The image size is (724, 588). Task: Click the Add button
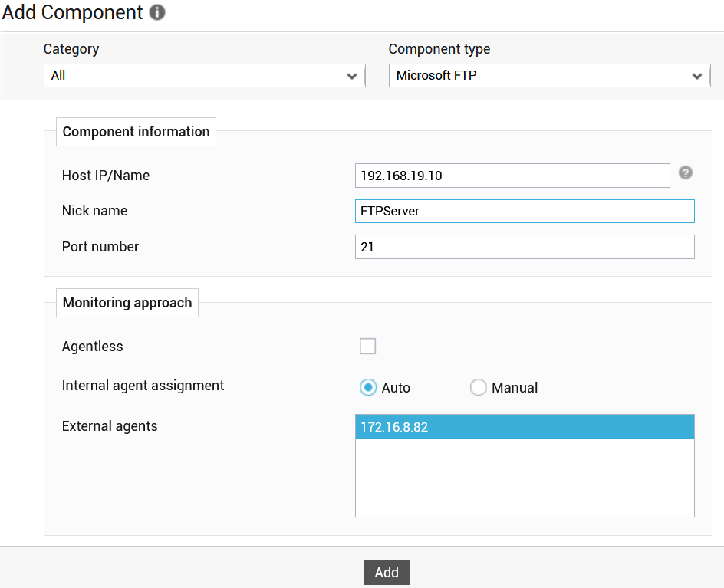(387, 573)
